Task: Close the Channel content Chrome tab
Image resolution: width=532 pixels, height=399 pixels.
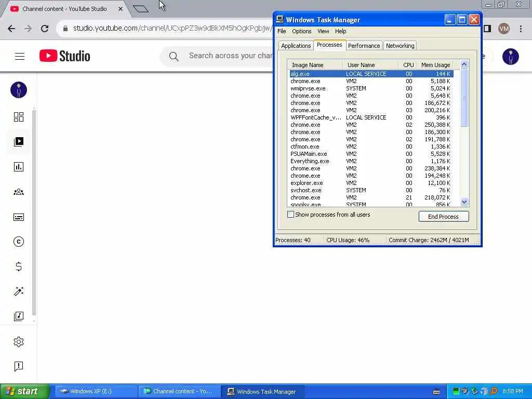Action: (121, 9)
